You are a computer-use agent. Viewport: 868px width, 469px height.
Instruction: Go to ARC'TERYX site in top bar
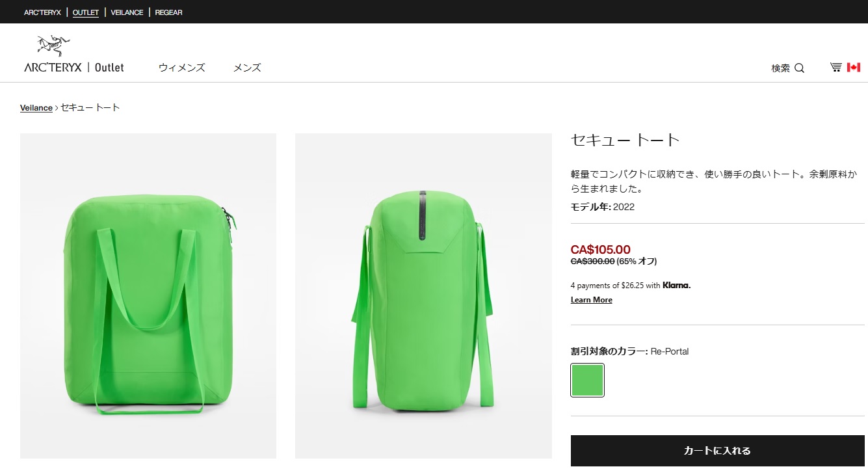[x=42, y=12]
